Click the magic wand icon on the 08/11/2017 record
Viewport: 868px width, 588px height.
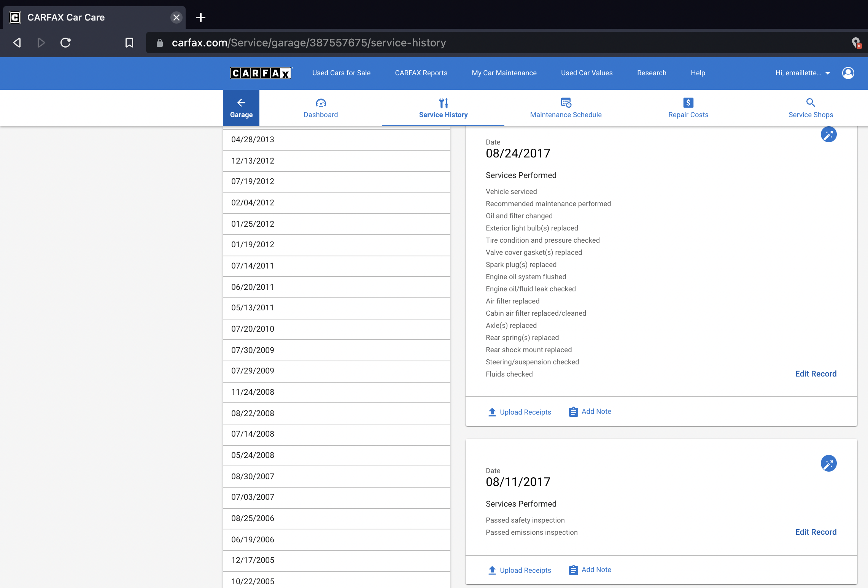click(828, 463)
